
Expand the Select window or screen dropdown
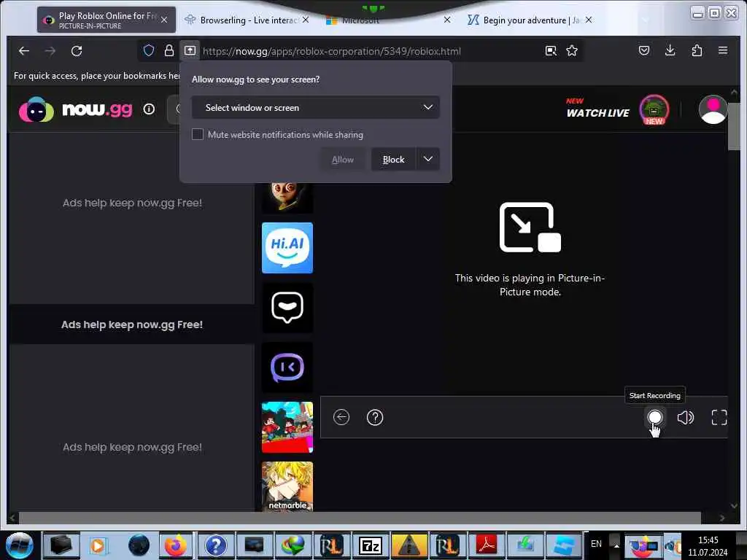tap(315, 108)
